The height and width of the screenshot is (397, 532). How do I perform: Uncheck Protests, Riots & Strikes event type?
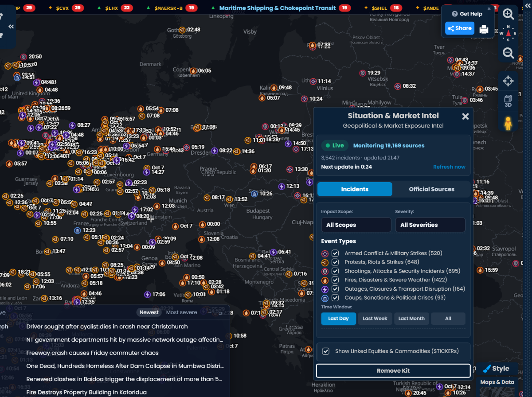tap(335, 262)
